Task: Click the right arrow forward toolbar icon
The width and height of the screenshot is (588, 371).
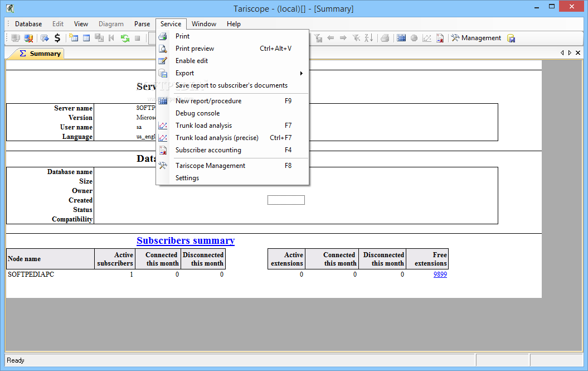Action: 343,38
